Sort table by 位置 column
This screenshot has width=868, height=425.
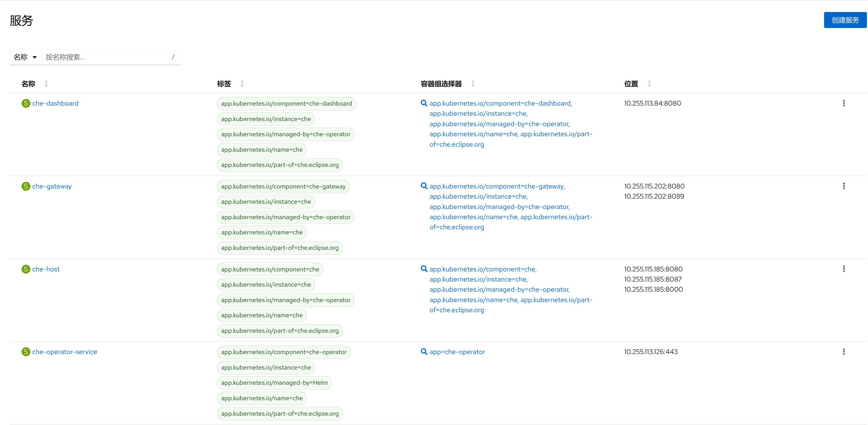tap(631, 83)
